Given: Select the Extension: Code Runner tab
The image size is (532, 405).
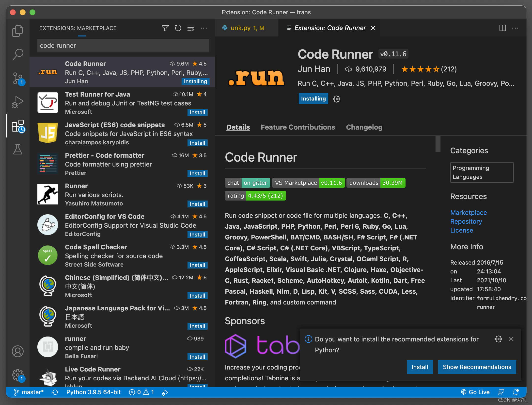Looking at the screenshot, I should tap(329, 28).
